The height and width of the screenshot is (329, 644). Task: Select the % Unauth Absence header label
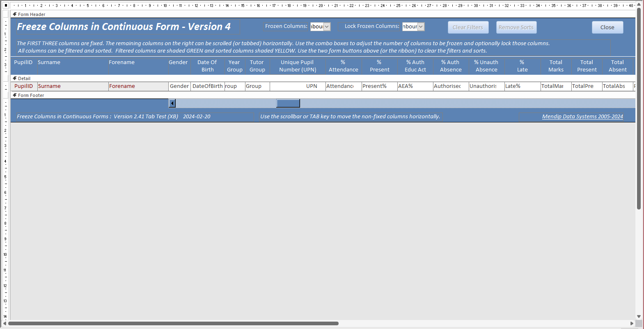[486, 66]
